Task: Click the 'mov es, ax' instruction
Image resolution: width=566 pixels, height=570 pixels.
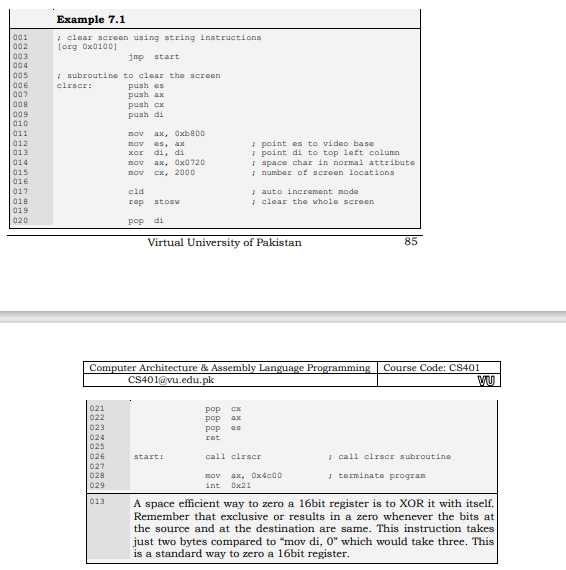Action: coord(156,144)
